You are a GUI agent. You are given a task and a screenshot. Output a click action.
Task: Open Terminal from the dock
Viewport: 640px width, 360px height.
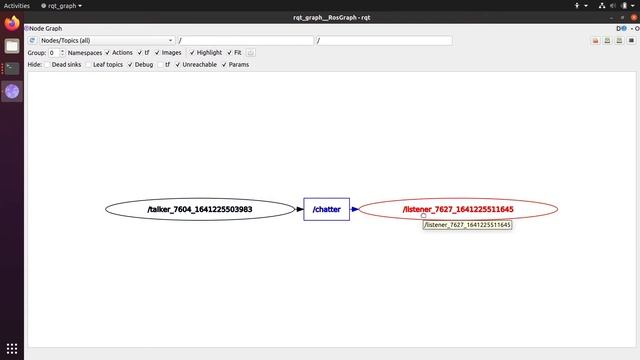pyautogui.click(x=12, y=69)
